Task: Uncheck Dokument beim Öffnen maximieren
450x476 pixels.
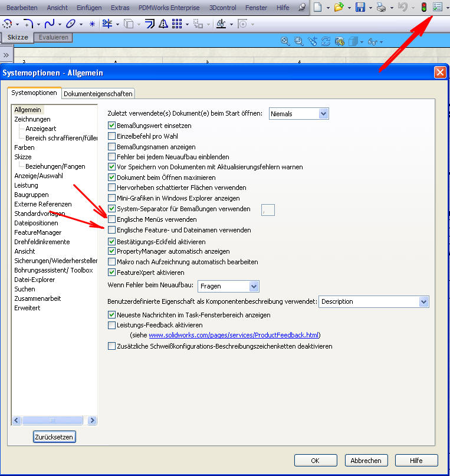Action: pyautogui.click(x=111, y=177)
